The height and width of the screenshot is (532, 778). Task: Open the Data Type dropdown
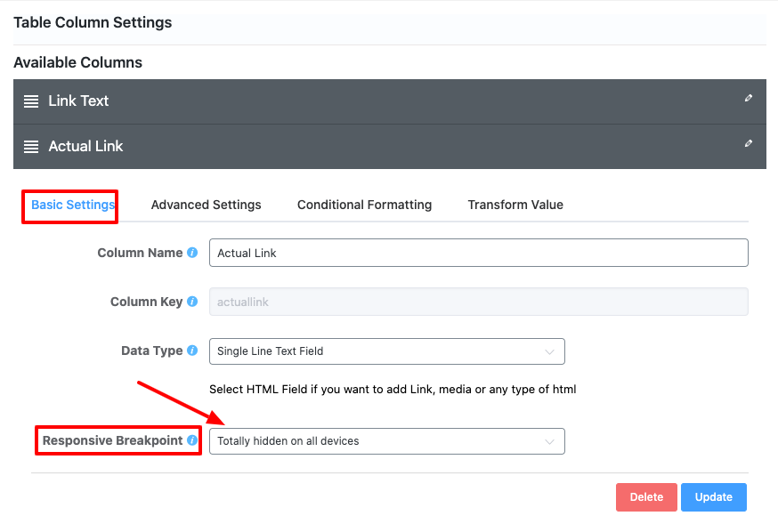pos(386,351)
